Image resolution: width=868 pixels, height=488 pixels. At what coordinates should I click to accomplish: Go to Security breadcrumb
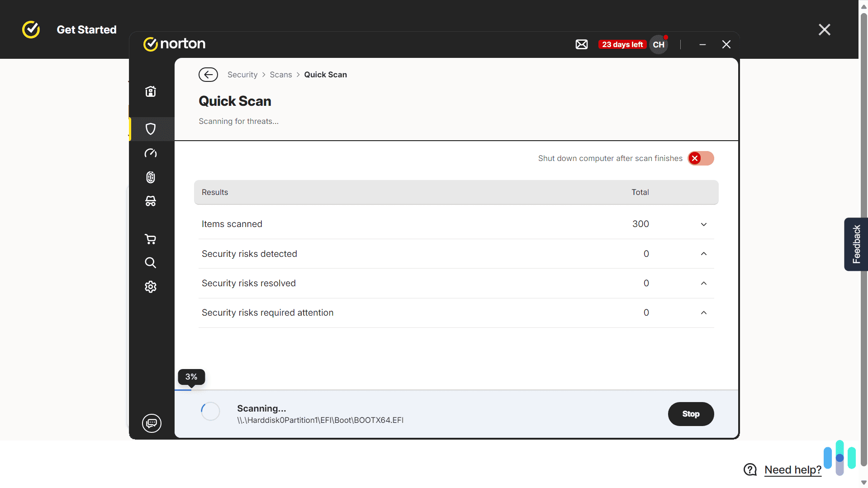coord(242,75)
